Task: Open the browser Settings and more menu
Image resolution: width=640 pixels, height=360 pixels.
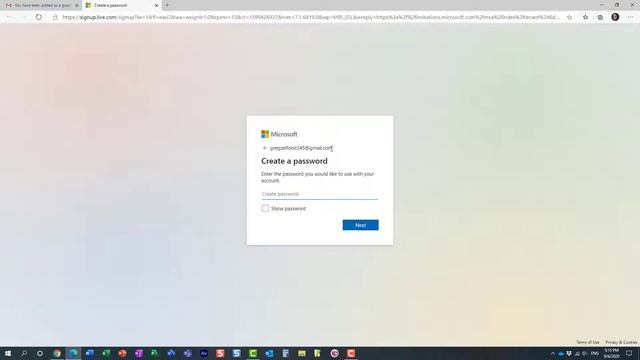Action: [x=631, y=17]
